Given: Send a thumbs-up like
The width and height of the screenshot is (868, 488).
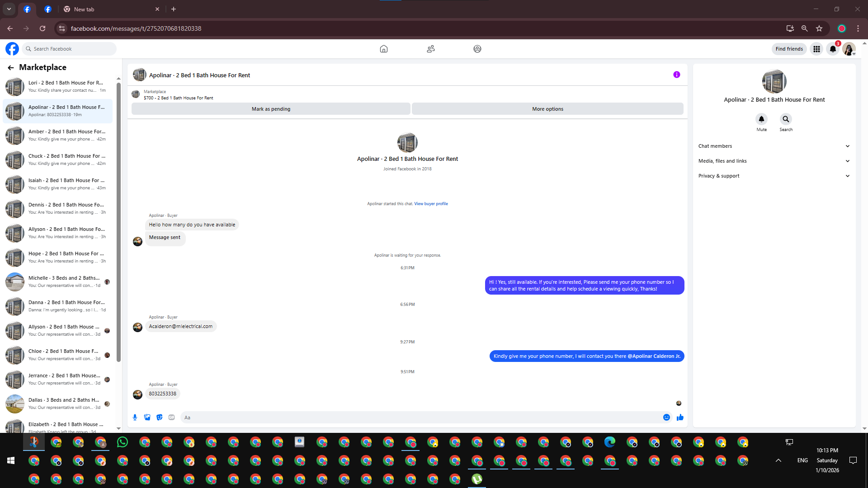Looking at the screenshot, I should 680,418.
